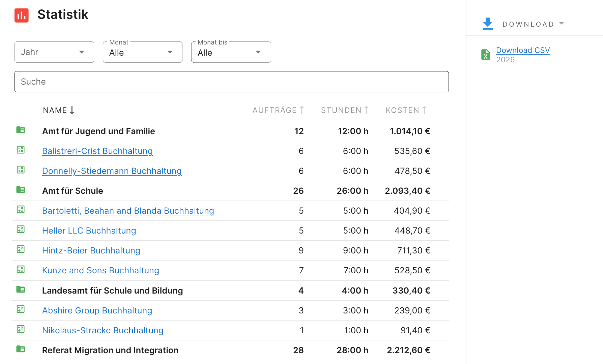Click the 711,30 € cost cell
The height and width of the screenshot is (364, 603).
(414, 250)
